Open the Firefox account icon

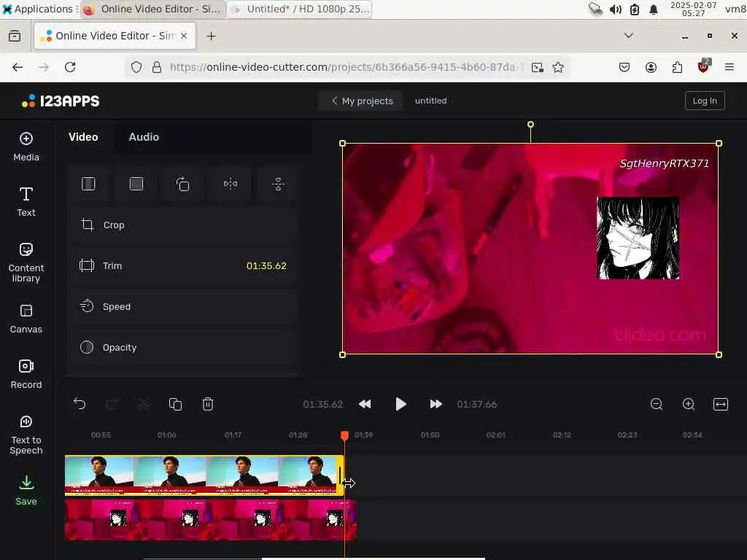tap(651, 67)
